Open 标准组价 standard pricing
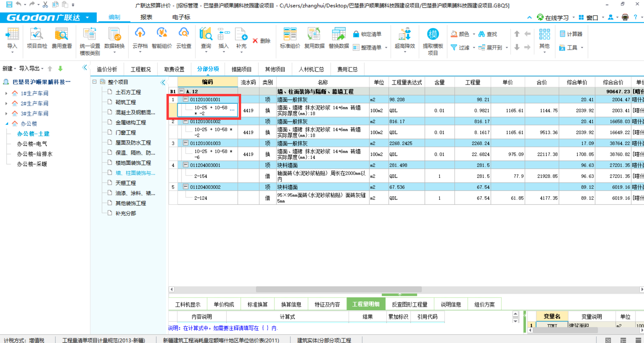This screenshot has width=644, height=343. (290, 39)
